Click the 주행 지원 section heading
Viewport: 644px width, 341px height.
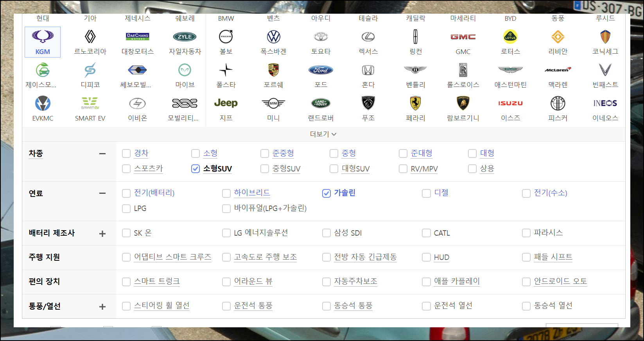point(44,257)
